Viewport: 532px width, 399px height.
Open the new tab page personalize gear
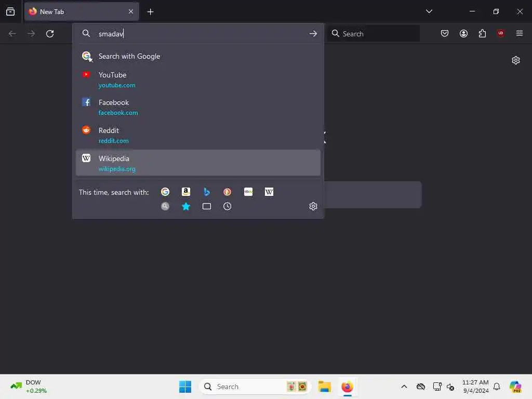pyautogui.click(x=516, y=60)
